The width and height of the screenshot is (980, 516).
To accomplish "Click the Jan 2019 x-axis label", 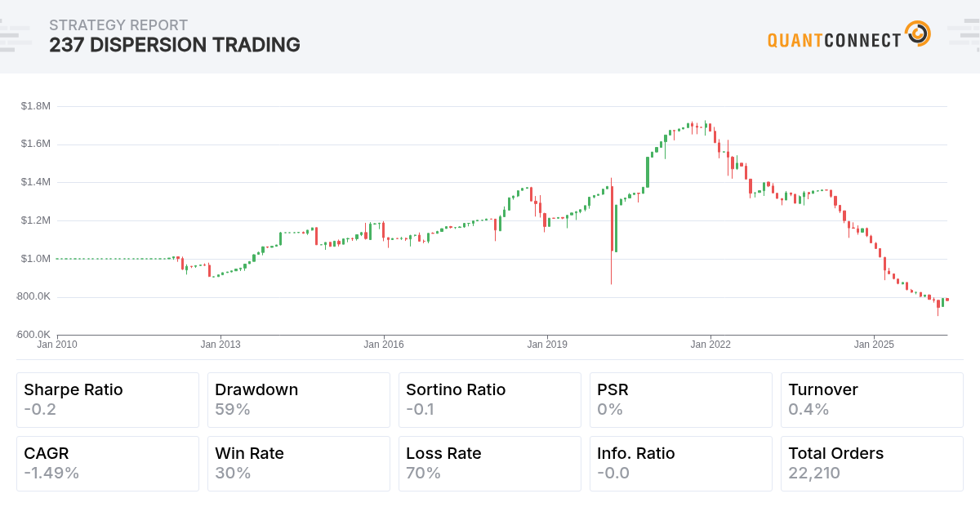I will (x=547, y=345).
